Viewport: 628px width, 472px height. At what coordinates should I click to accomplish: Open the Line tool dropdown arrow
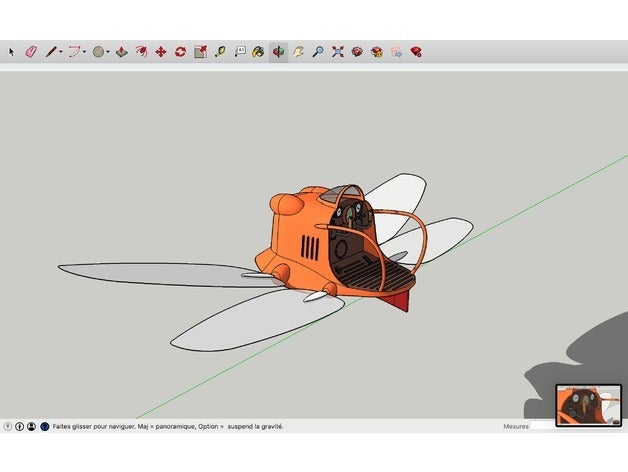click(61, 51)
